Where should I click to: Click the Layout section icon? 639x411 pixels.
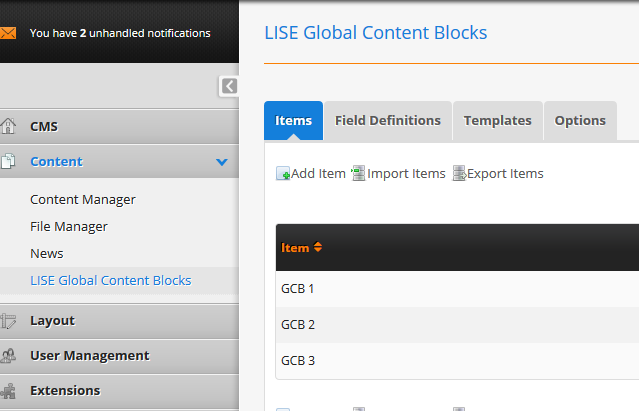click(9, 321)
